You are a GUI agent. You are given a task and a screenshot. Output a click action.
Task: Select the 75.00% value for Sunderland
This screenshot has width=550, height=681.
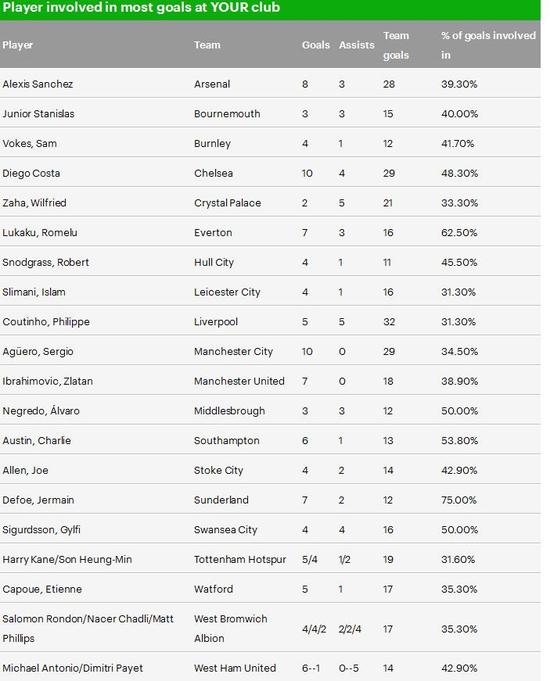coord(458,500)
